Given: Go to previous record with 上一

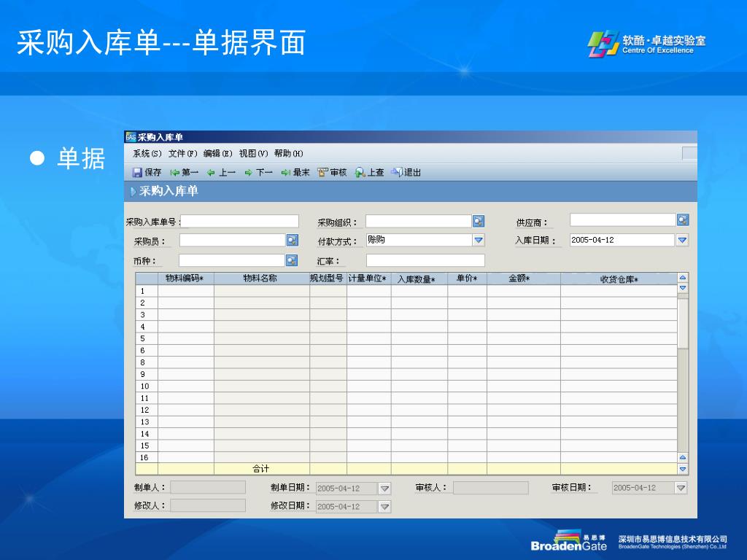Looking at the screenshot, I should (221, 172).
